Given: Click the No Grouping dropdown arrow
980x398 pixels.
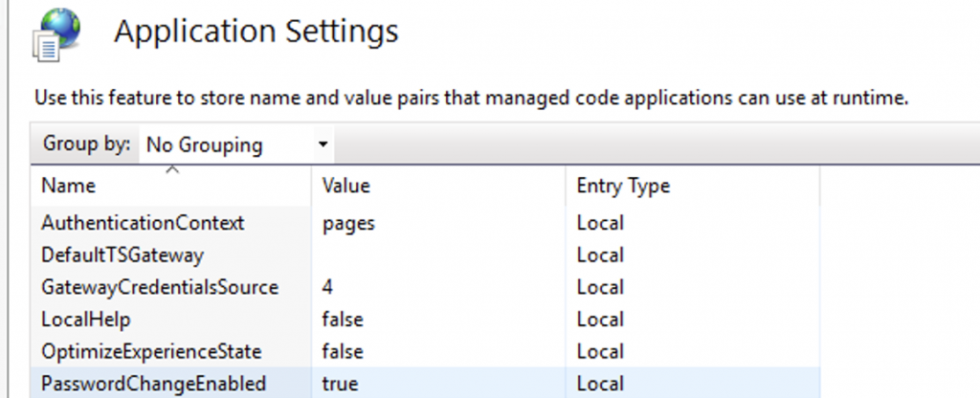Looking at the screenshot, I should pos(323,145).
